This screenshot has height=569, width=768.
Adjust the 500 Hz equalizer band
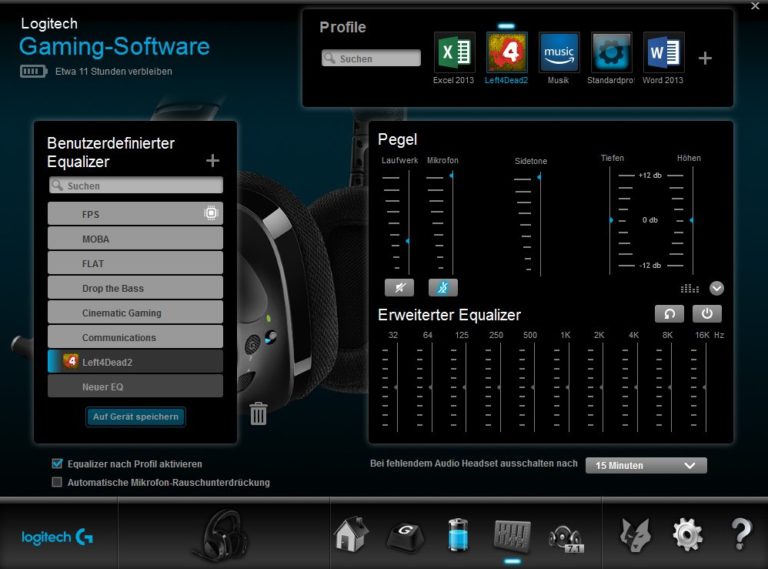pos(533,387)
